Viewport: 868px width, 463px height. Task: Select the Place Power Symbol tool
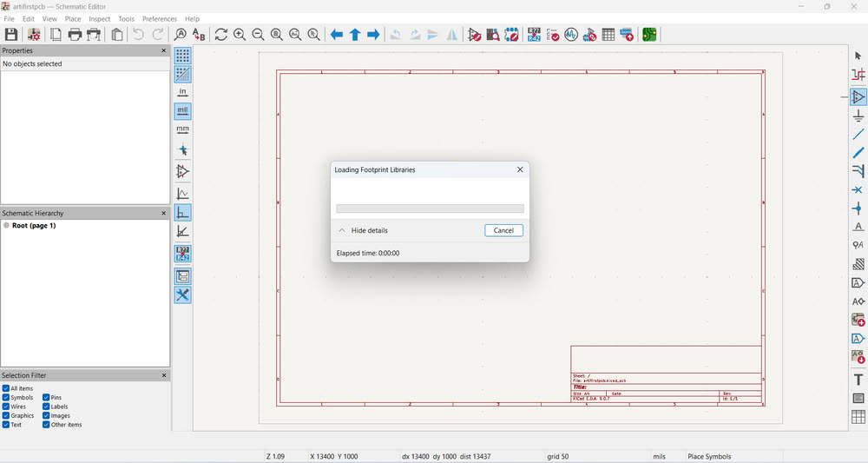(x=858, y=116)
